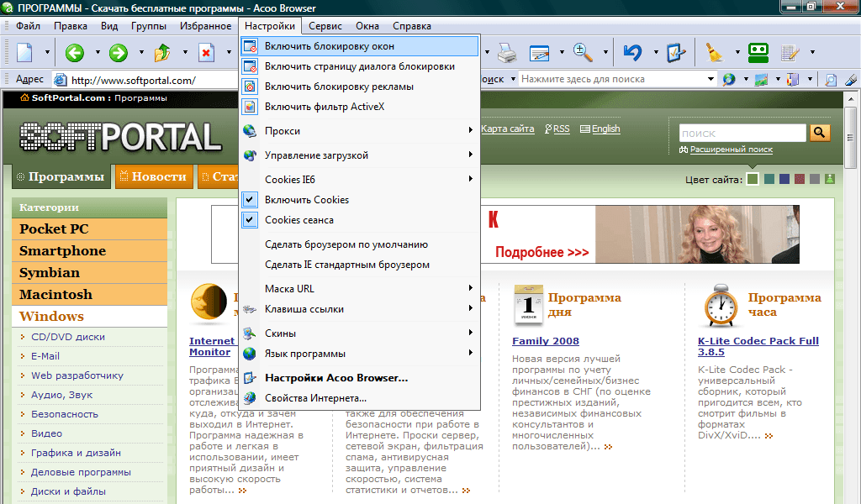Select the dark blue site color swatch

(x=784, y=179)
